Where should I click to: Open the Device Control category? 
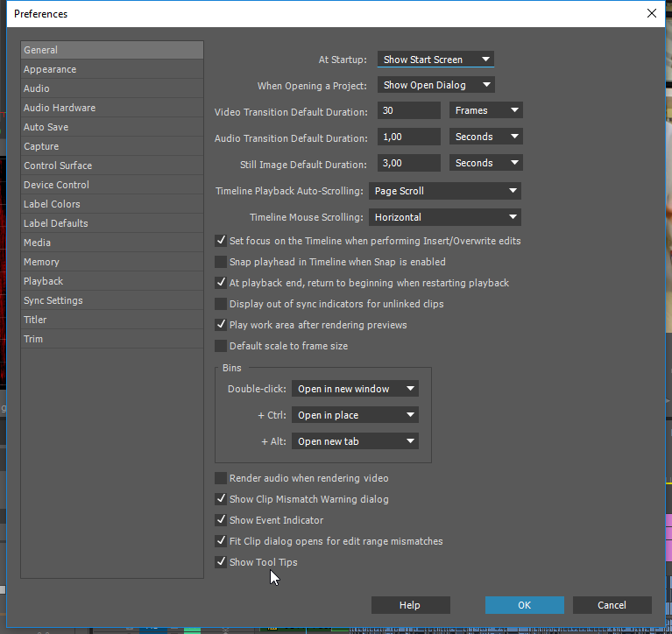pyautogui.click(x=112, y=185)
